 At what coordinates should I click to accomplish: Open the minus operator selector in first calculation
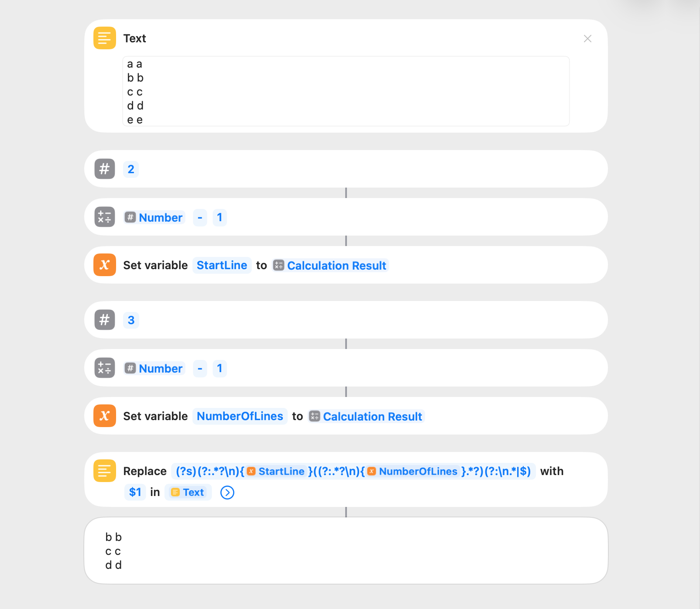200,217
